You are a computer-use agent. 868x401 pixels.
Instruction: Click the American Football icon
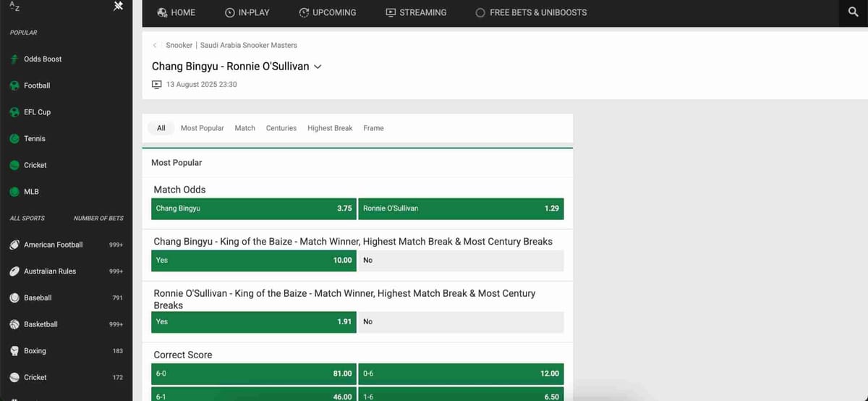pos(14,245)
